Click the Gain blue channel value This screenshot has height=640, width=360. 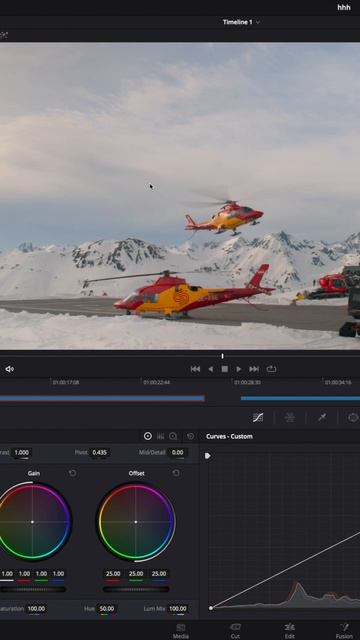point(58,573)
